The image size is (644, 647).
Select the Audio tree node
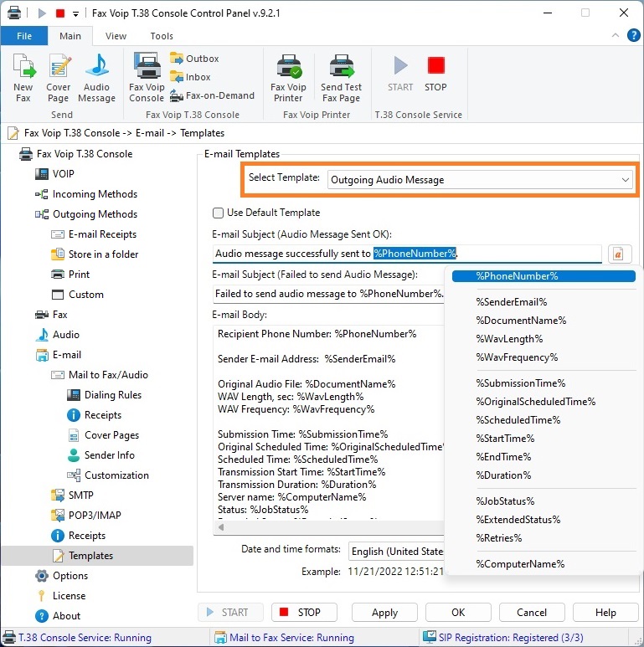click(58, 335)
